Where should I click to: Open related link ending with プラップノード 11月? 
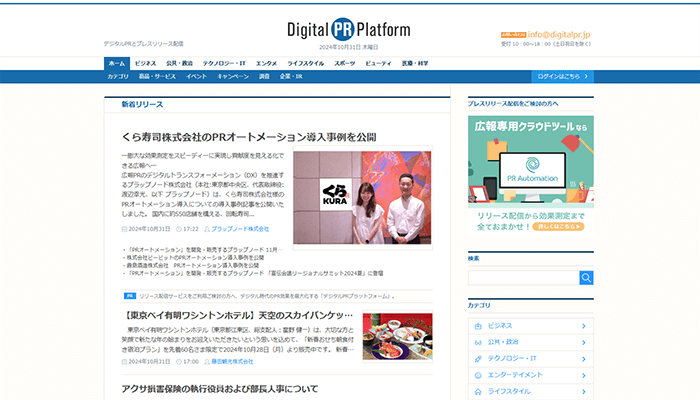204,250
